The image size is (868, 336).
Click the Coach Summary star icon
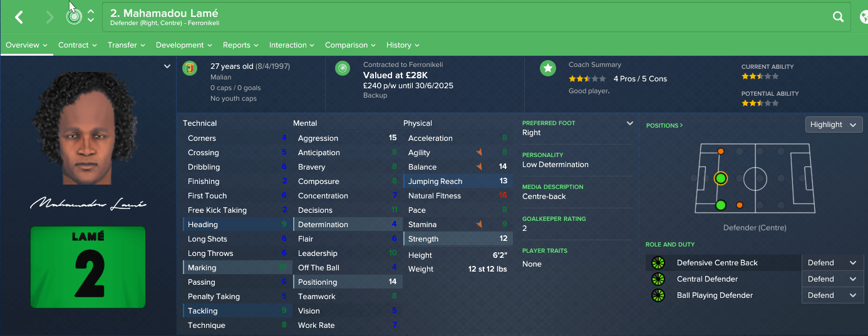tap(548, 68)
